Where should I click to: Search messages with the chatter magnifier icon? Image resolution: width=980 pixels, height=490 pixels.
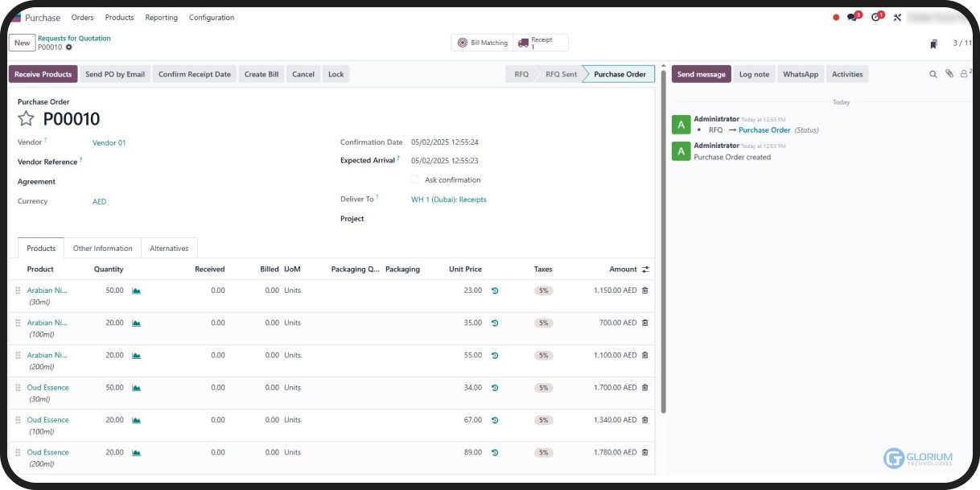(933, 74)
